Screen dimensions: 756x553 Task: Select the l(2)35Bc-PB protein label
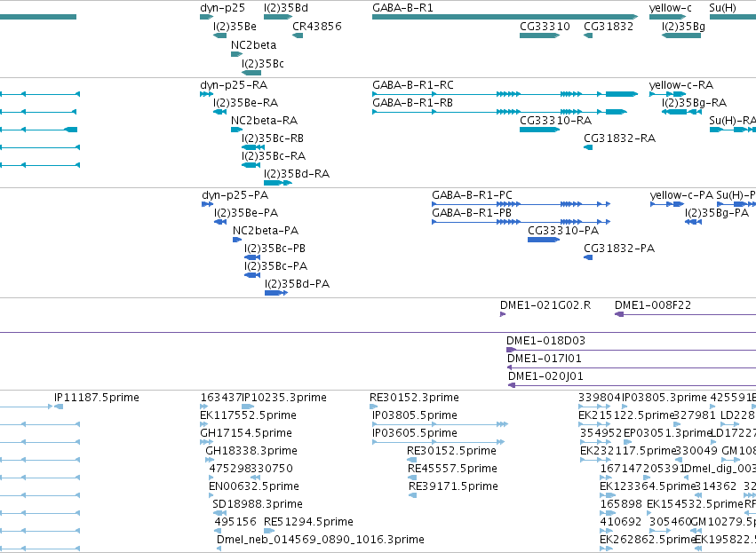pyautogui.click(x=275, y=249)
